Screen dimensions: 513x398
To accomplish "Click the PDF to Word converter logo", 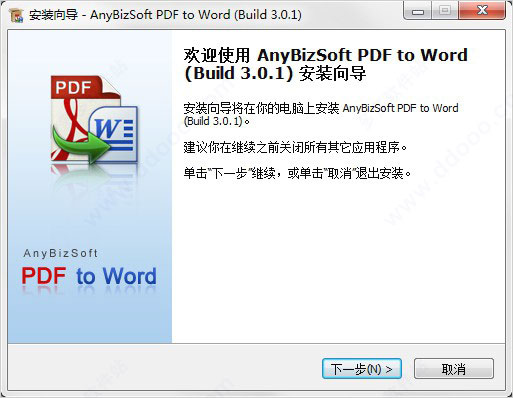I will click(94, 120).
